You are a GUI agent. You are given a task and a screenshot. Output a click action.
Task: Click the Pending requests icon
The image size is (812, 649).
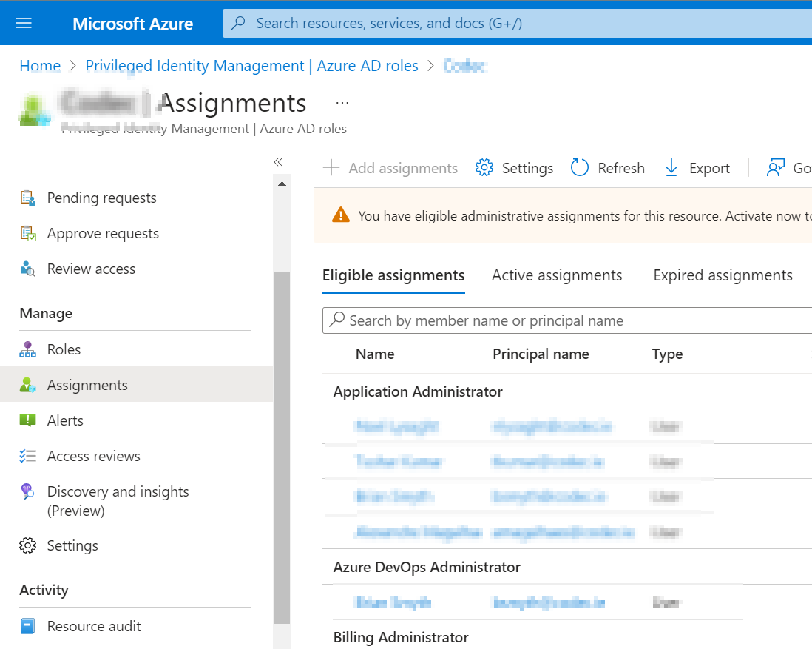click(x=28, y=198)
